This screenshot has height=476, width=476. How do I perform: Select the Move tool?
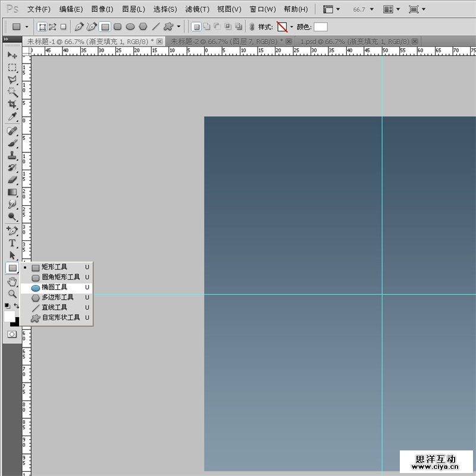click(12, 55)
